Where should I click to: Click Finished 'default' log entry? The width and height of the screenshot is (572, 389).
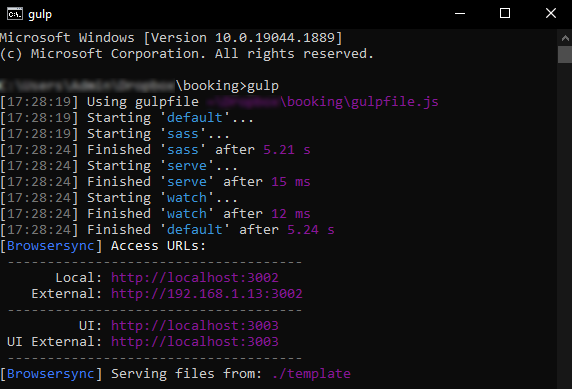click(x=167, y=230)
